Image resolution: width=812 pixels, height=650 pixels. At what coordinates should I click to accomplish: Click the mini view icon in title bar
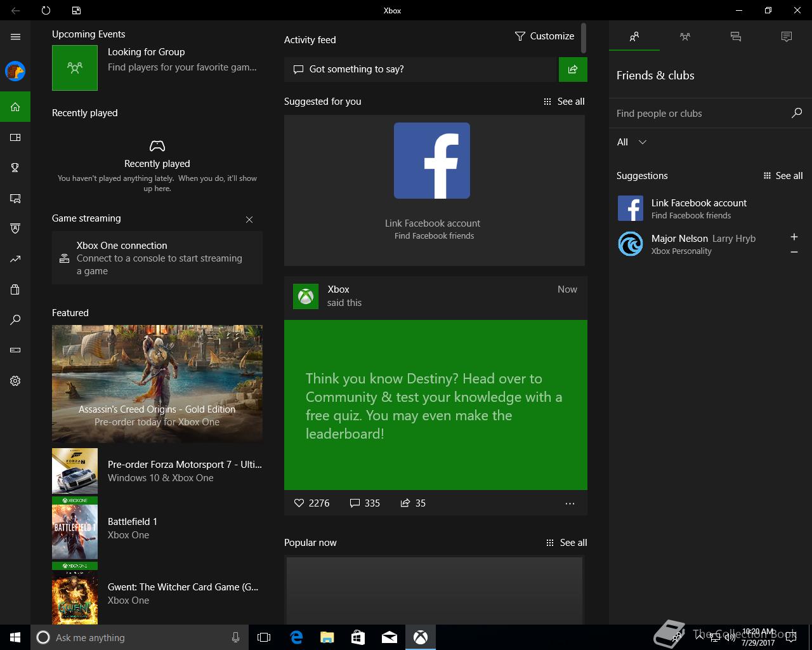tap(76, 10)
